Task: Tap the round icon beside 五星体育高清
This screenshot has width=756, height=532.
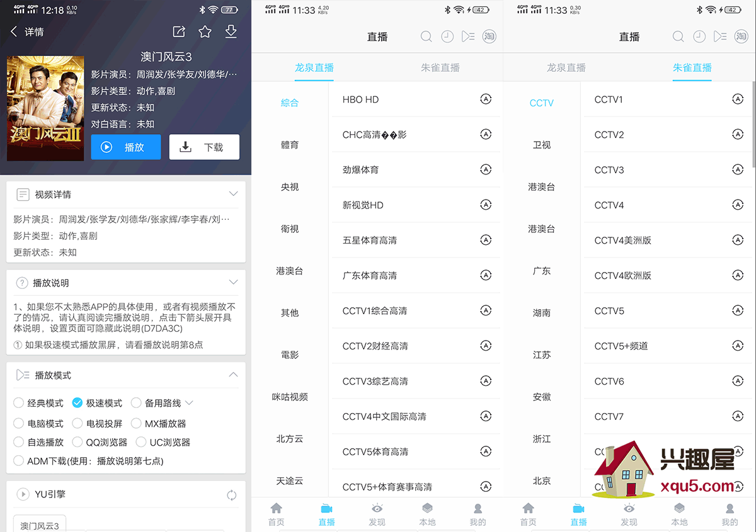Action: 486,240
